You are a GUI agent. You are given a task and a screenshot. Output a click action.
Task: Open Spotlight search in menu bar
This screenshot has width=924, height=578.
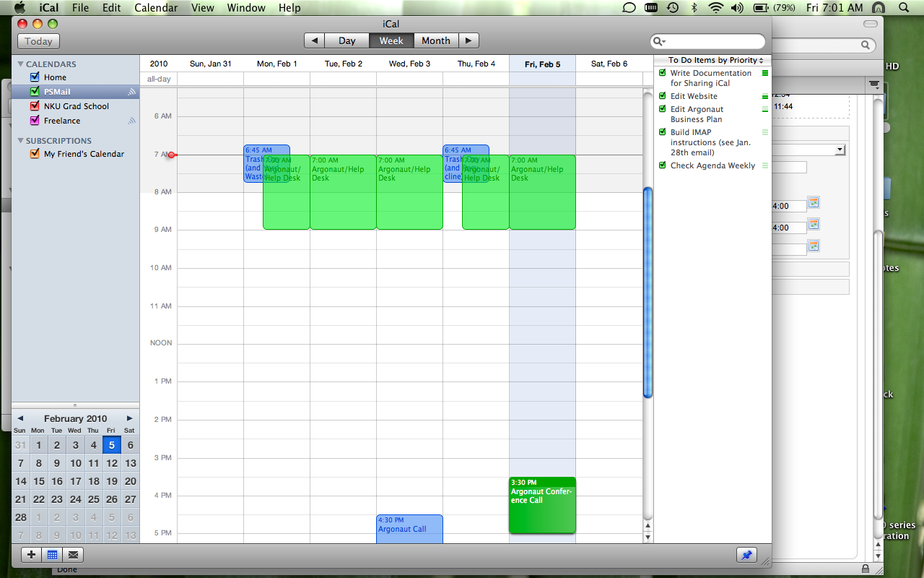point(902,8)
